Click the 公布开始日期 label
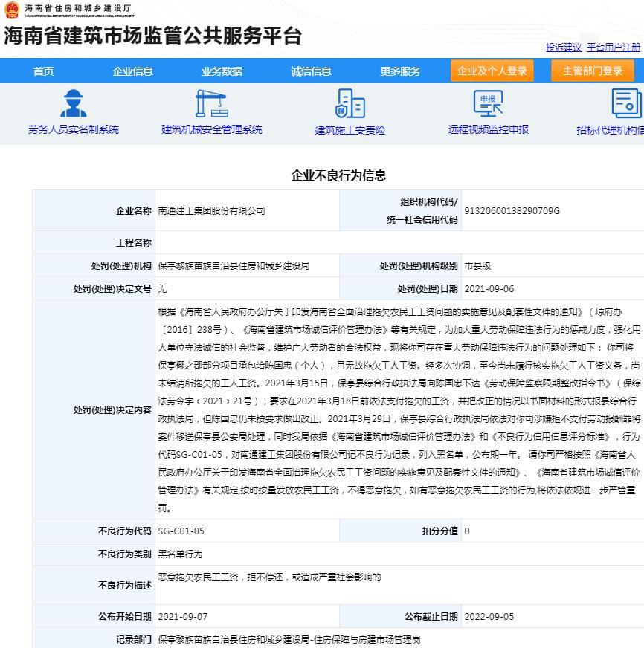 pos(125,617)
